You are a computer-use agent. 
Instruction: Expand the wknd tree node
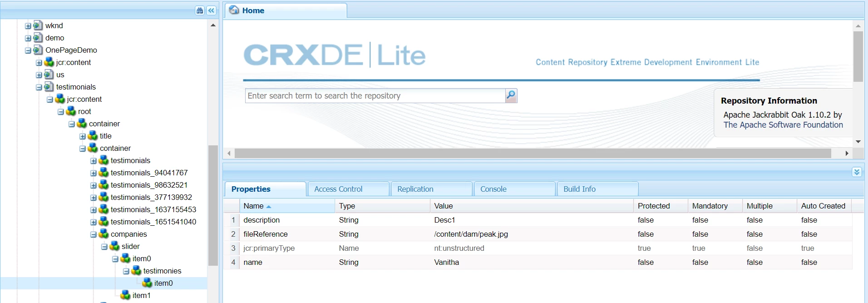(28, 26)
